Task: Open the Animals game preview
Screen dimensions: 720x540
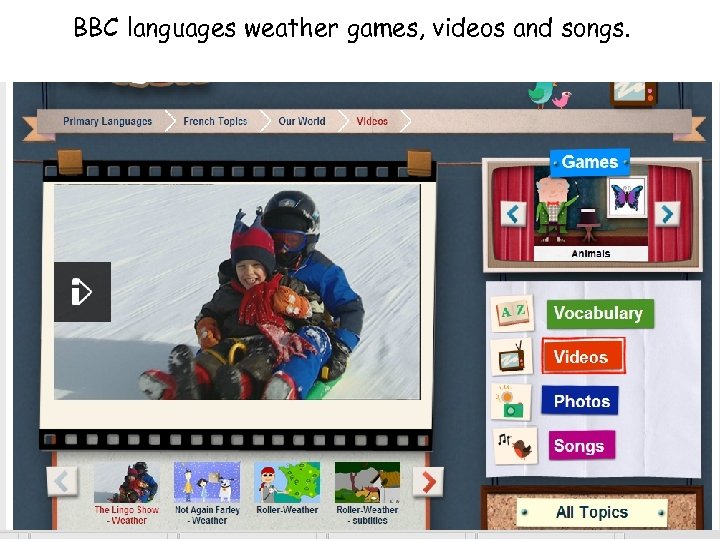Action: pos(591,214)
